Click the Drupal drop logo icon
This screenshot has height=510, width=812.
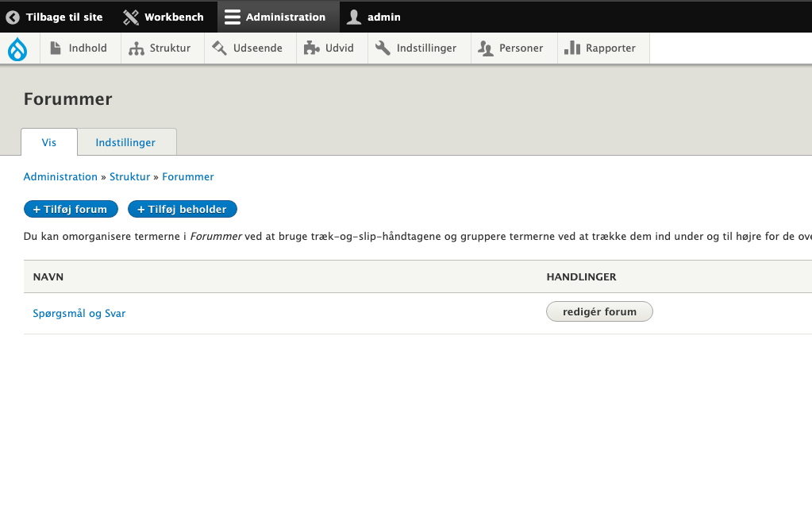(x=17, y=48)
